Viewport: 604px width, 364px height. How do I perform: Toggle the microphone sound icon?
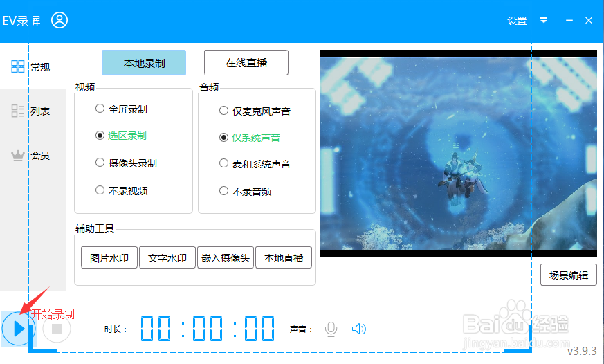(x=331, y=329)
